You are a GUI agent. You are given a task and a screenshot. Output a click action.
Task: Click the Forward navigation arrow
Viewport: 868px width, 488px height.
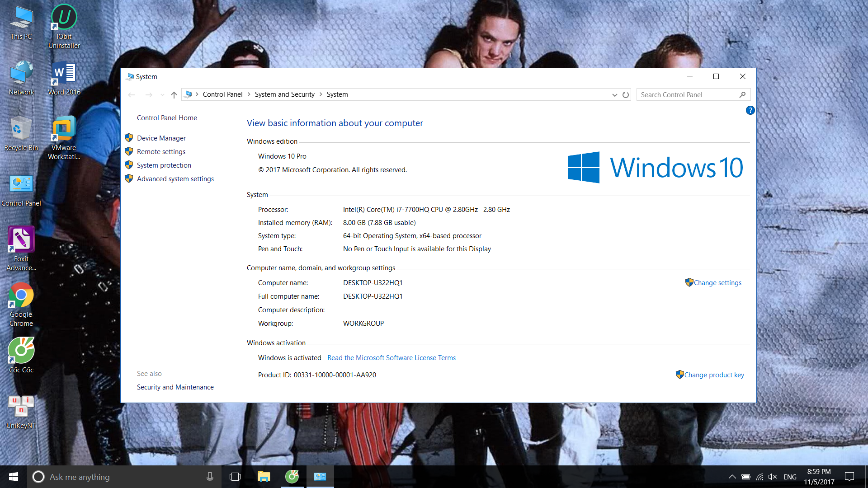pos(149,94)
